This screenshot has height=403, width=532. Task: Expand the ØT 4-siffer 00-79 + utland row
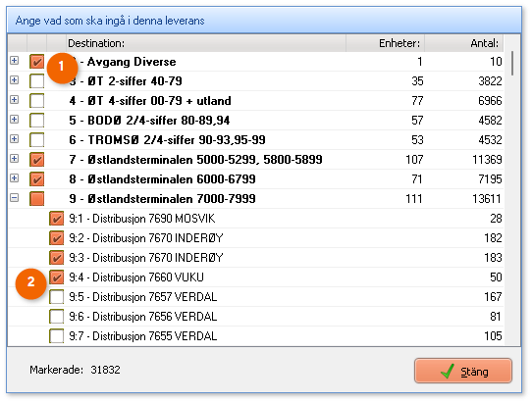point(15,100)
